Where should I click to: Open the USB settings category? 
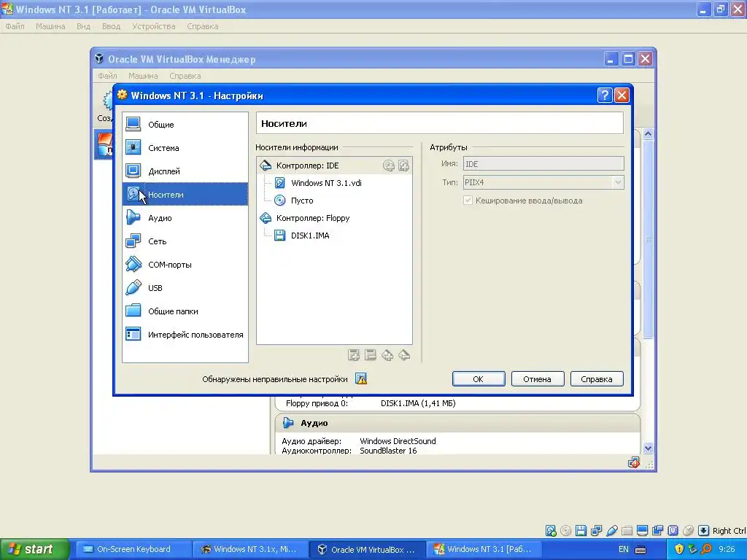[185, 287]
